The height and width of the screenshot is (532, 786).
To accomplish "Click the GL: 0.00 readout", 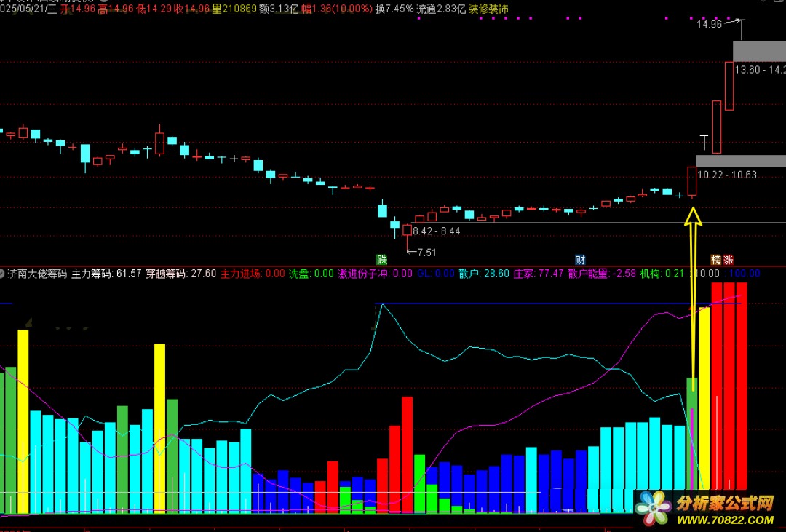I will tap(436, 273).
